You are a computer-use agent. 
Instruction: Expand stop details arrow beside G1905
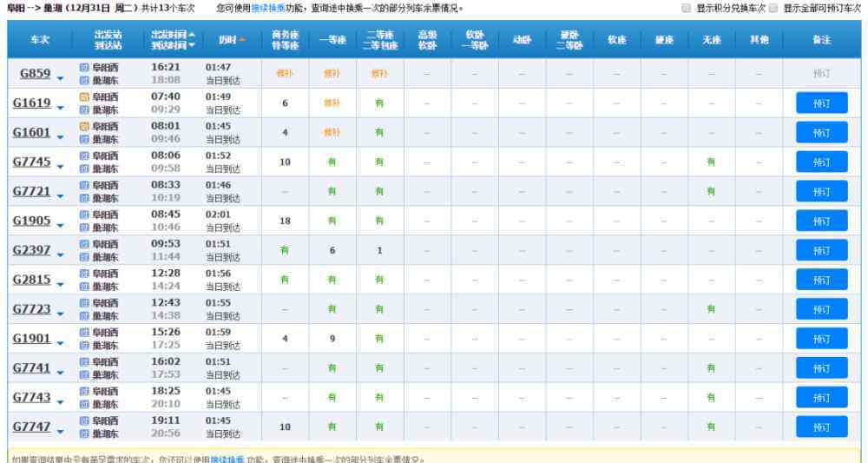click(x=61, y=225)
